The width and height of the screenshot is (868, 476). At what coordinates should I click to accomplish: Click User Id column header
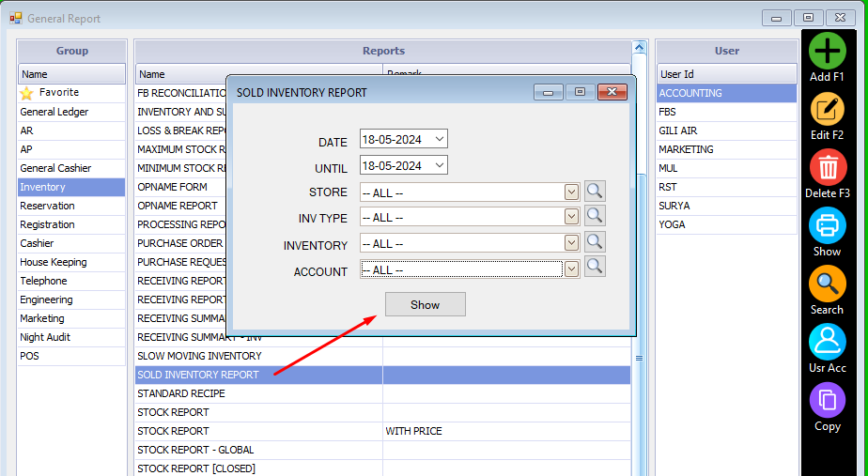(726, 74)
